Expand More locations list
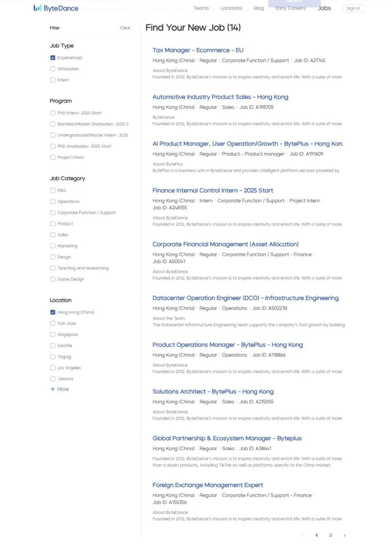Screen dimensions: 392x550 60,389
